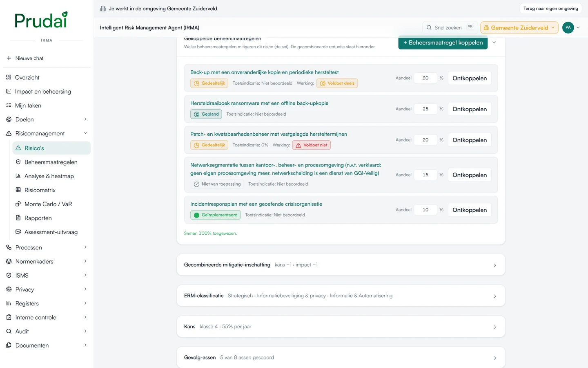Click the Beheersmaatregel koppelen button

click(x=443, y=43)
